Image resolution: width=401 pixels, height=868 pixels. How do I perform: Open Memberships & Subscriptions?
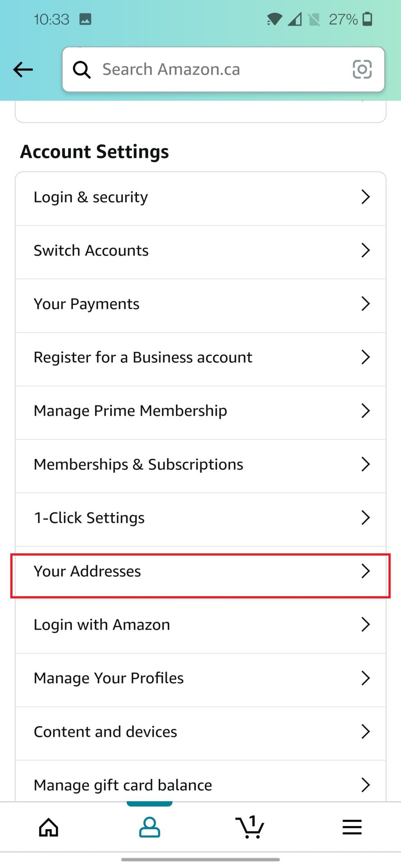138,464
